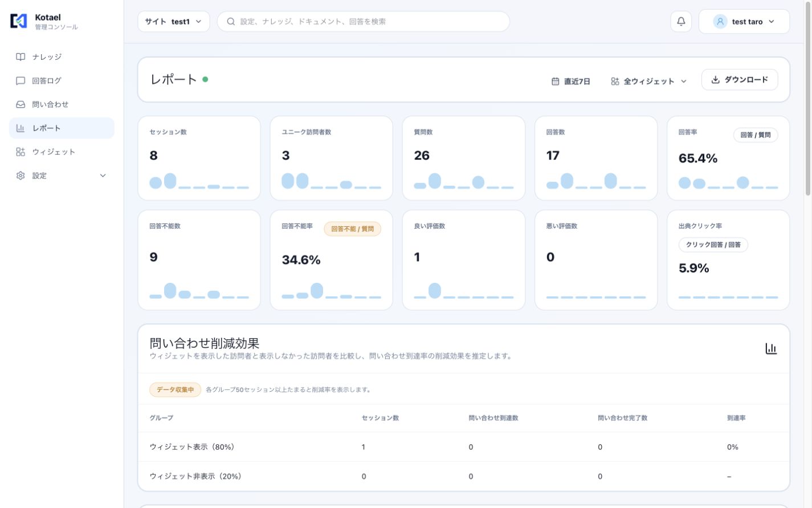
Task: Click the グループ column header
Action: (x=161, y=418)
